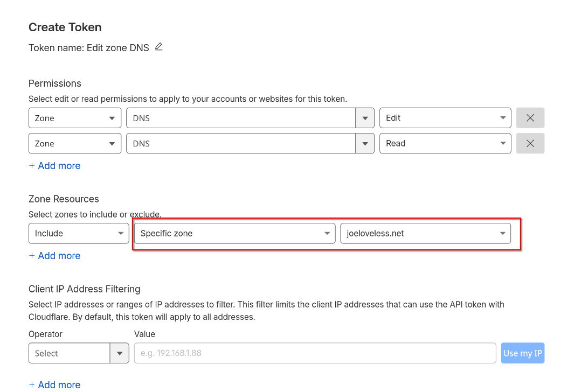
Task: Click the pencil icon to rename token
Action: tap(158, 47)
